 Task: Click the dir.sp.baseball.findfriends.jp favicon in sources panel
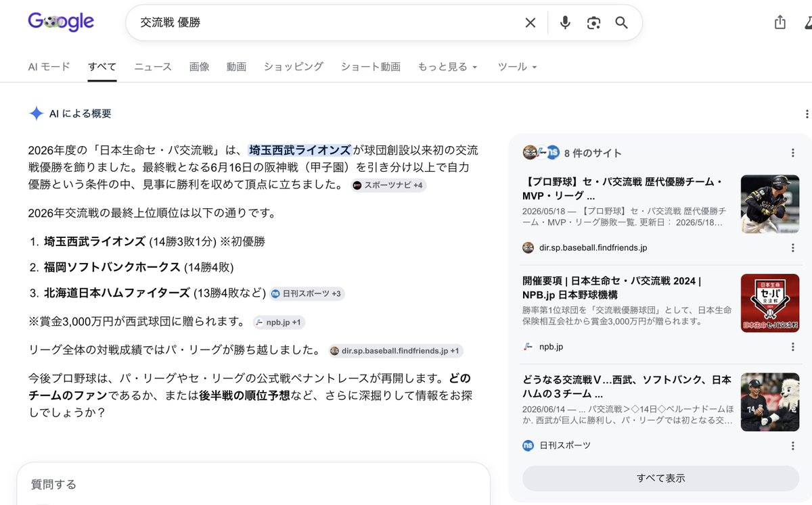pyautogui.click(x=528, y=247)
